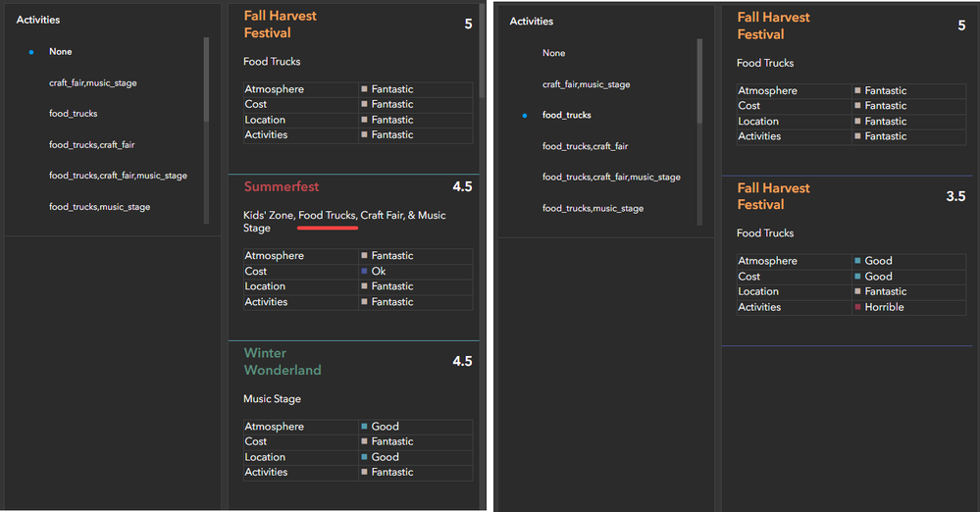
Task: Click the blue swatch beside Summerfest's Ok cost
Action: pos(365,272)
